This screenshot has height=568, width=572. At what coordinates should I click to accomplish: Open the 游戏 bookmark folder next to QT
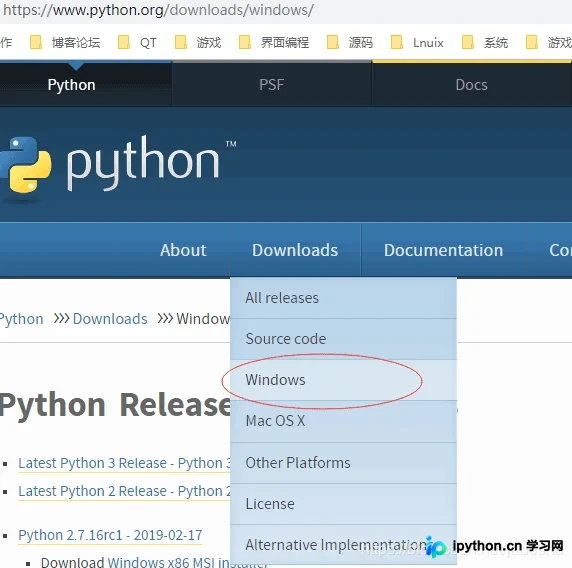[198, 42]
